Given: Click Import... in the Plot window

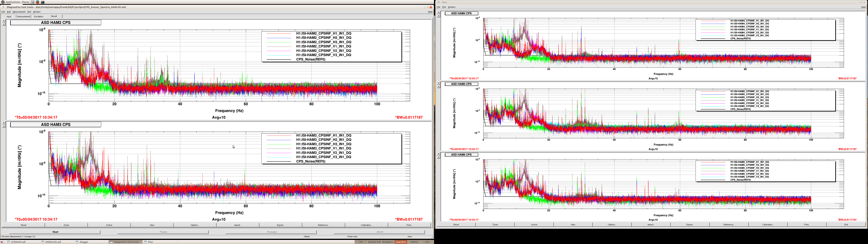Looking at the screenshot, I should click(651, 225).
